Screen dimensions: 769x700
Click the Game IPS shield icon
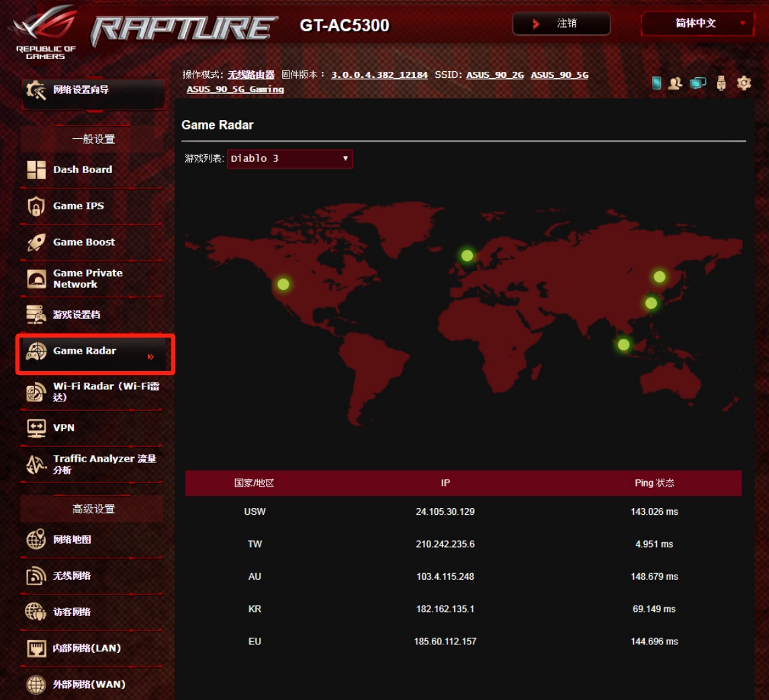36,206
